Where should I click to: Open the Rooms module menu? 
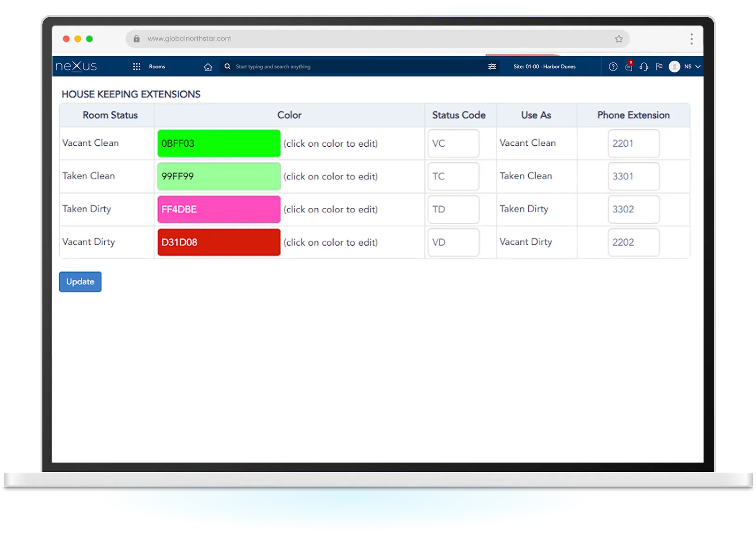click(157, 66)
